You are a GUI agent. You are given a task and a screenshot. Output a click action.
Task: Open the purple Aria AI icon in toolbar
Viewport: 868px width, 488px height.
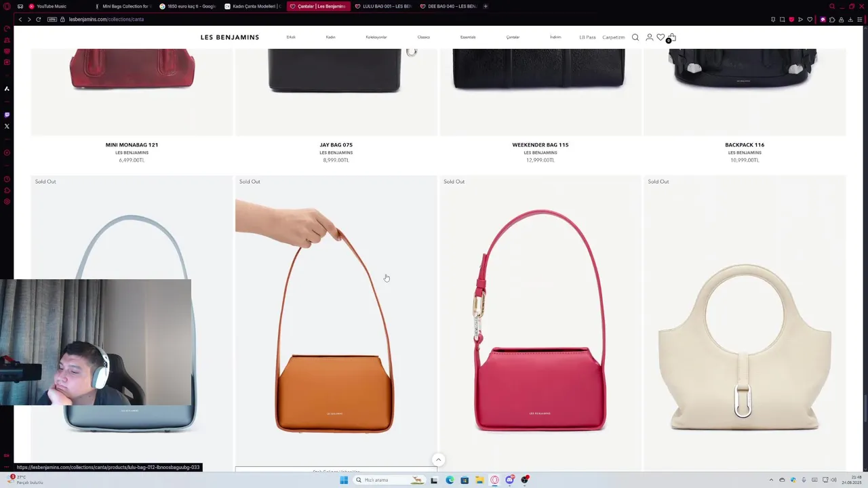click(x=823, y=20)
